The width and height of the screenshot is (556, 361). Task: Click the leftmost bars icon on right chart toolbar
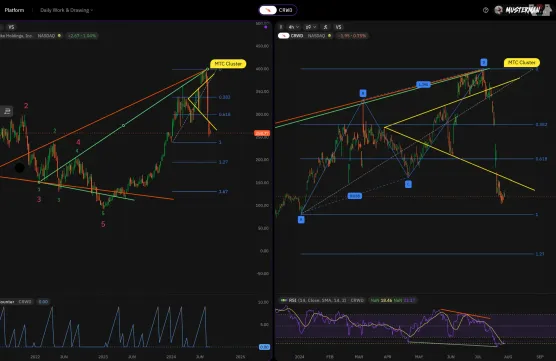280,27
